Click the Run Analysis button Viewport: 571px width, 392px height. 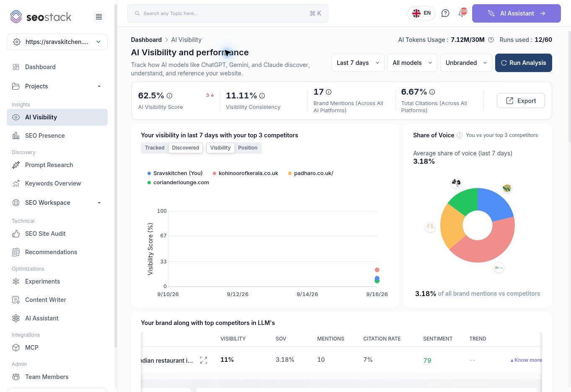coord(524,63)
